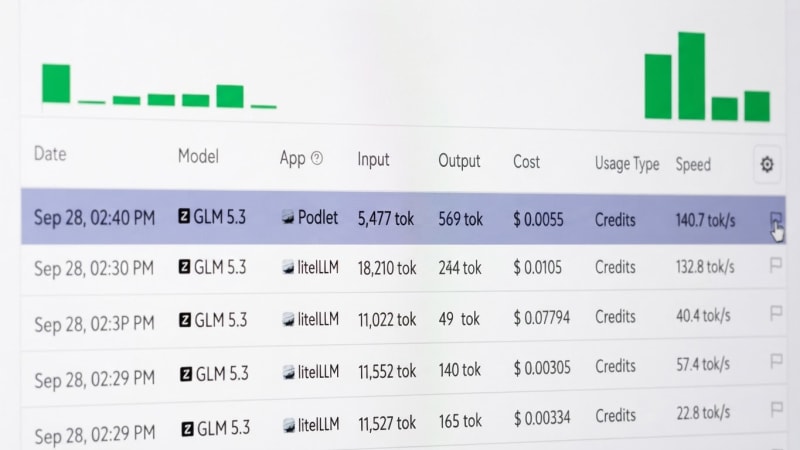Screen dimensions: 800x450
Task: Click the $ 0.0055 cost cell
Action: 538,220
